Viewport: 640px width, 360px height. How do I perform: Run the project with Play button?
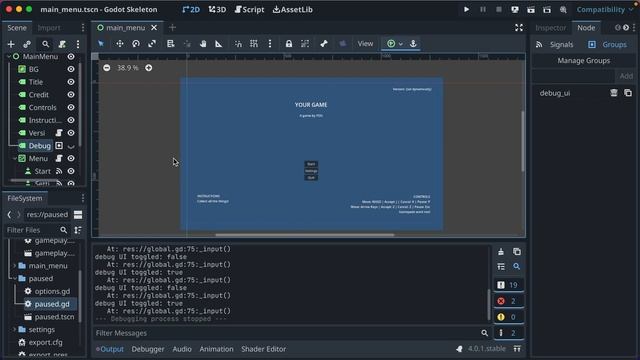coord(466,9)
